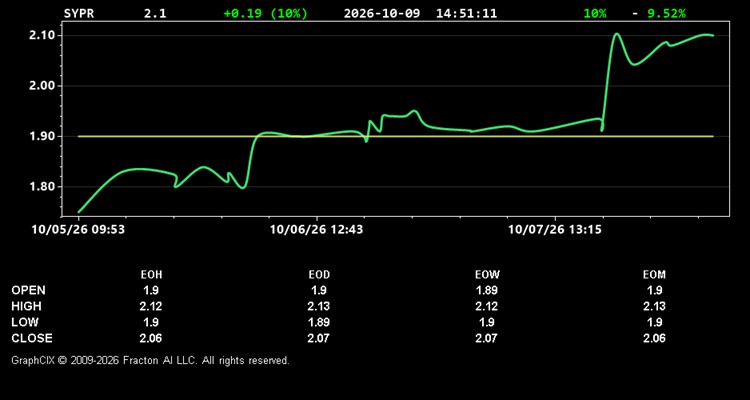Click the SYPR ticker symbol
Viewport: 750px width, 400px height.
coord(79,13)
